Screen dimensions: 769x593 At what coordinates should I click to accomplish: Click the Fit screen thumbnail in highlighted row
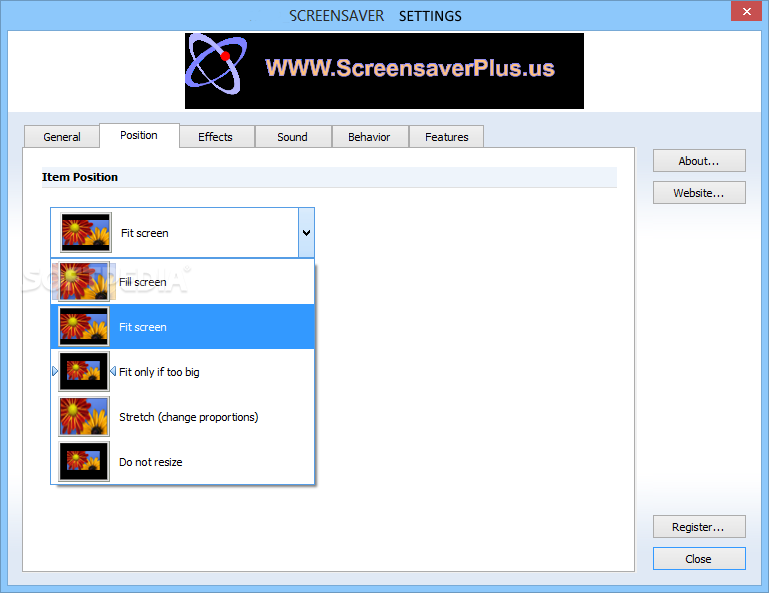tap(84, 327)
